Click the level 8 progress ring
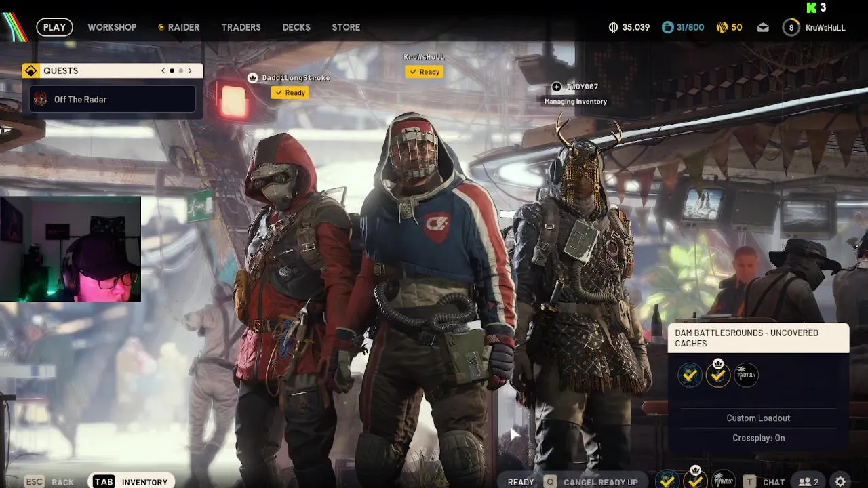The width and height of the screenshot is (868, 488). tap(791, 27)
